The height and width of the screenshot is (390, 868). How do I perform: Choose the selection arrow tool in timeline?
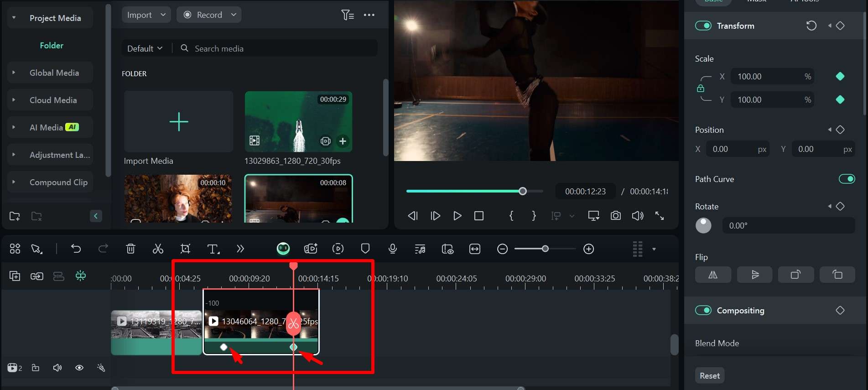click(36, 249)
